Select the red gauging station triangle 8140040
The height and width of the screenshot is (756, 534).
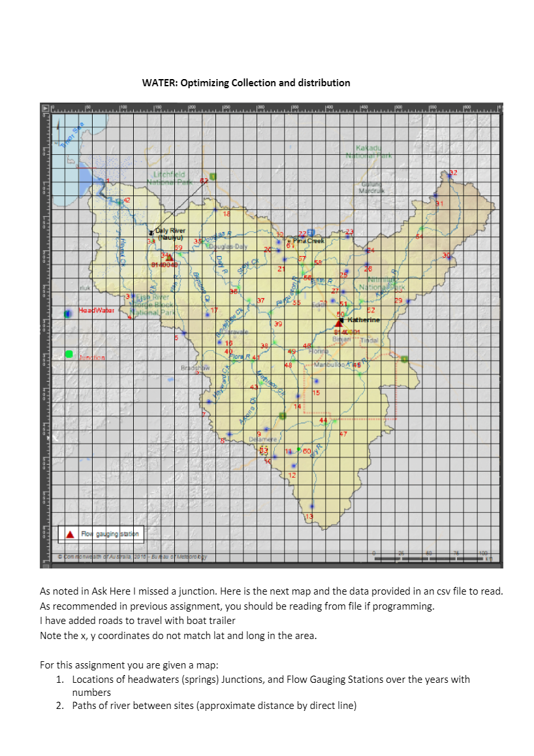169,257
